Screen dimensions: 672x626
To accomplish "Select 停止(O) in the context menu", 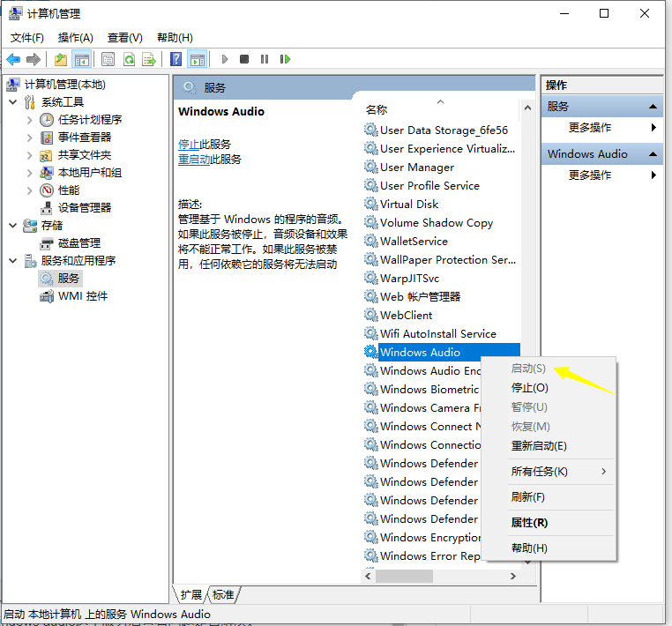I will 529,388.
